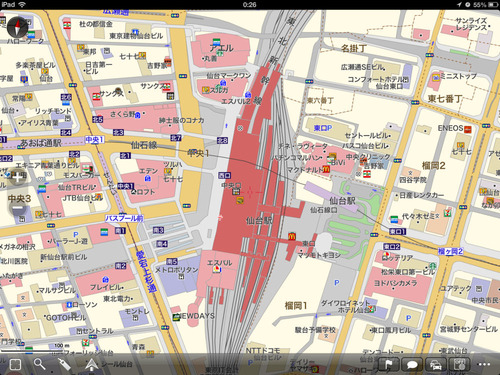500x375 pixels.
Task: Open the more options ellipsis
Action: click(x=484, y=364)
